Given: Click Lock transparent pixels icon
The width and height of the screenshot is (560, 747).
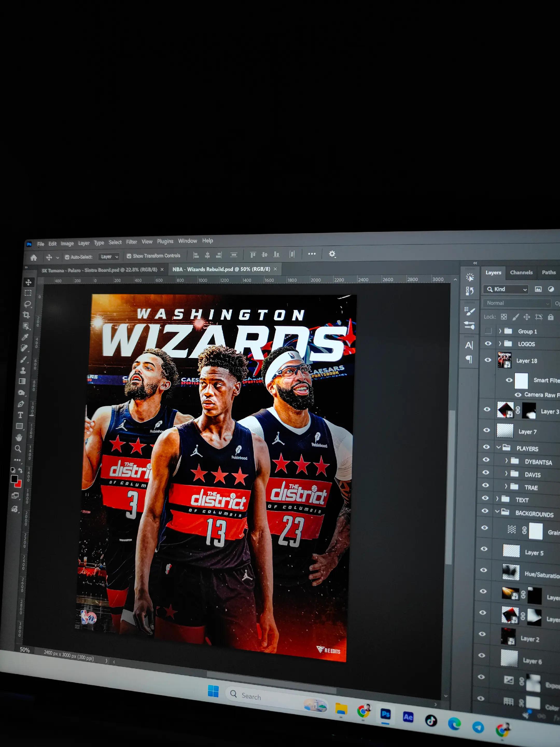Looking at the screenshot, I should click(x=504, y=317).
